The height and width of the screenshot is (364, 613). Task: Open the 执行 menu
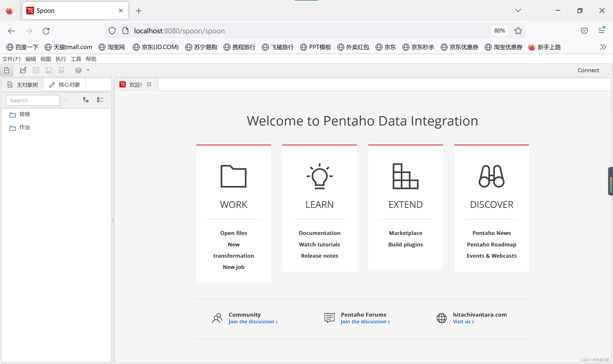click(61, 59)
